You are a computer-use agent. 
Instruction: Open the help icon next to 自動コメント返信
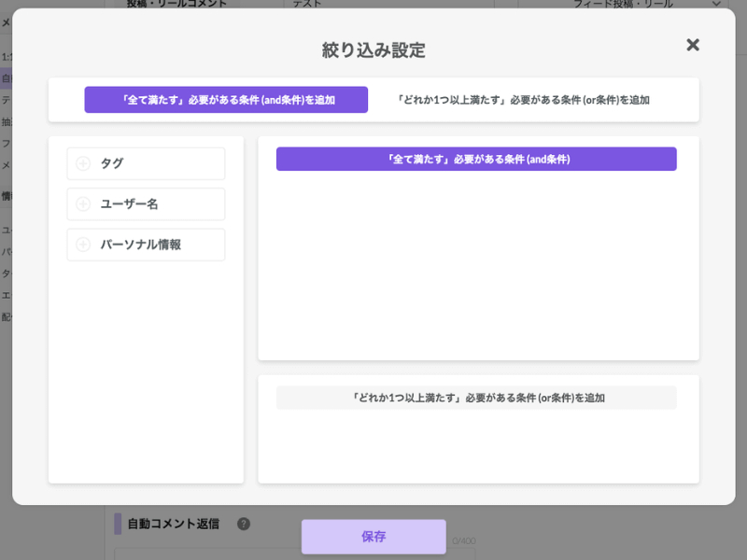click(244, 524)
